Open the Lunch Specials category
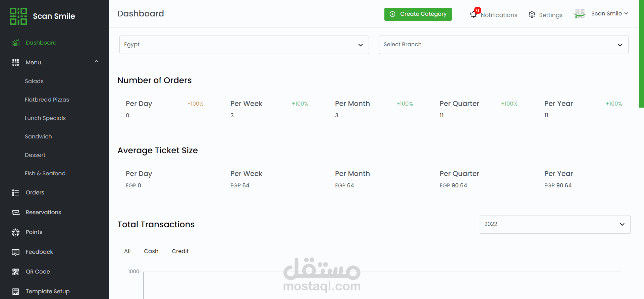644x299 pixels. pyautogui.click(x=45, y=118)
